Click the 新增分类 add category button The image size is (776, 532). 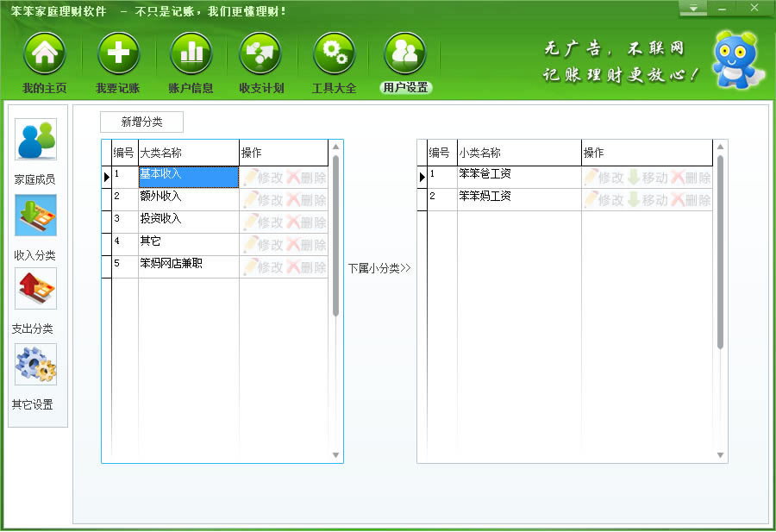click(x=141, y=122)
